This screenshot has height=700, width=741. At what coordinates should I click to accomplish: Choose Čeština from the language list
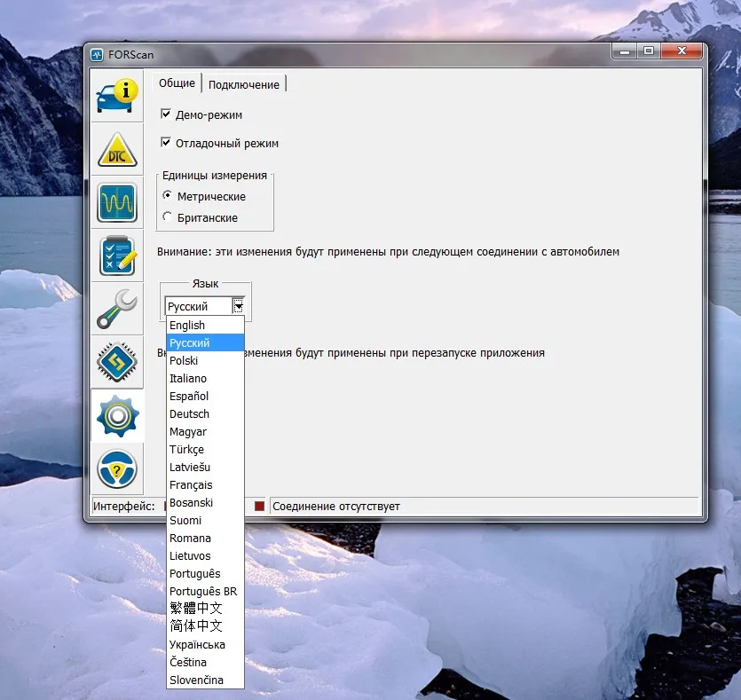(205, 662)
